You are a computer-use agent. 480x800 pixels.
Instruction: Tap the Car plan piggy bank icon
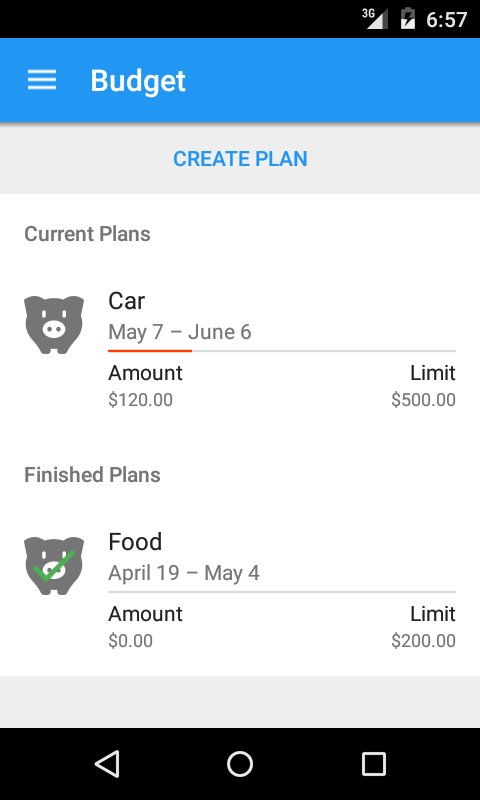tap(54, 325)
